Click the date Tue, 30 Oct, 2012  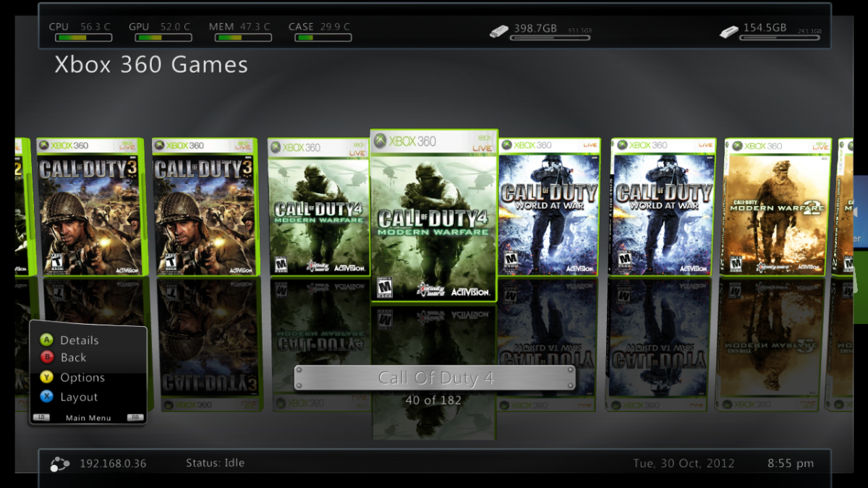[x=683, y=463]
